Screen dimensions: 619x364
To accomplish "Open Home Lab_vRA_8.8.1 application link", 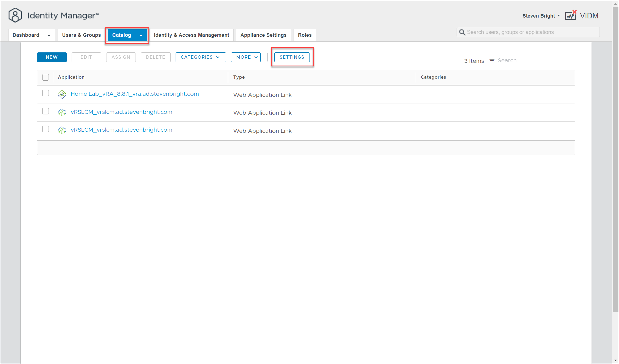I will (x=134, y=94).
